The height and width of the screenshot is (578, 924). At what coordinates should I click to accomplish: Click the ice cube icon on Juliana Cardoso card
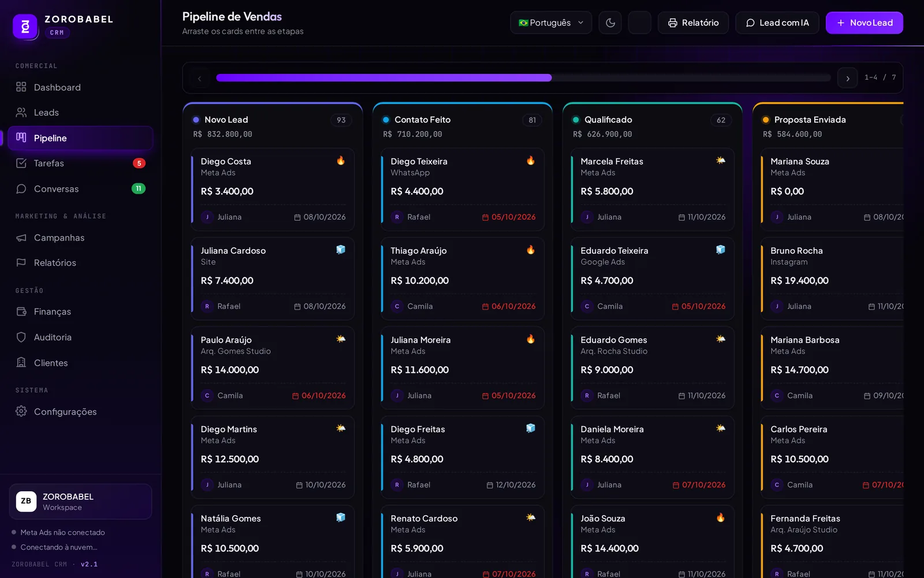point(341,250)
